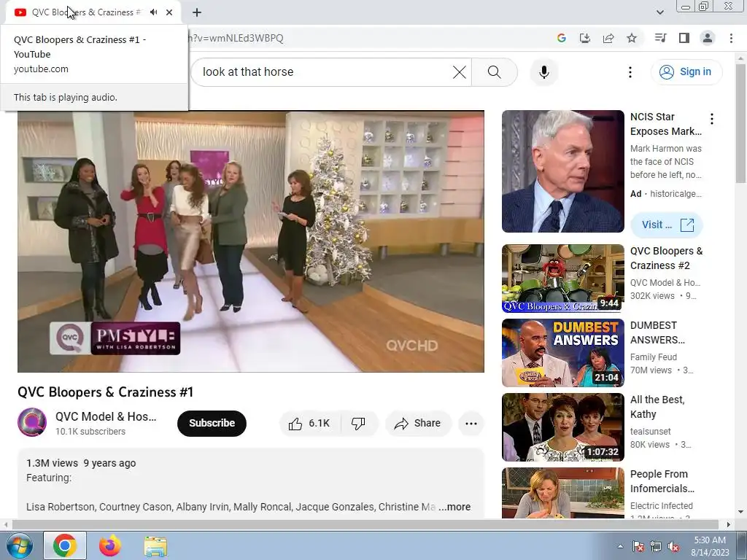The width and height of the screenshot is (747, 560).
Task: Open the QVC Bloopers & Craziness #2 thumbnail
Action: point(562,279)
